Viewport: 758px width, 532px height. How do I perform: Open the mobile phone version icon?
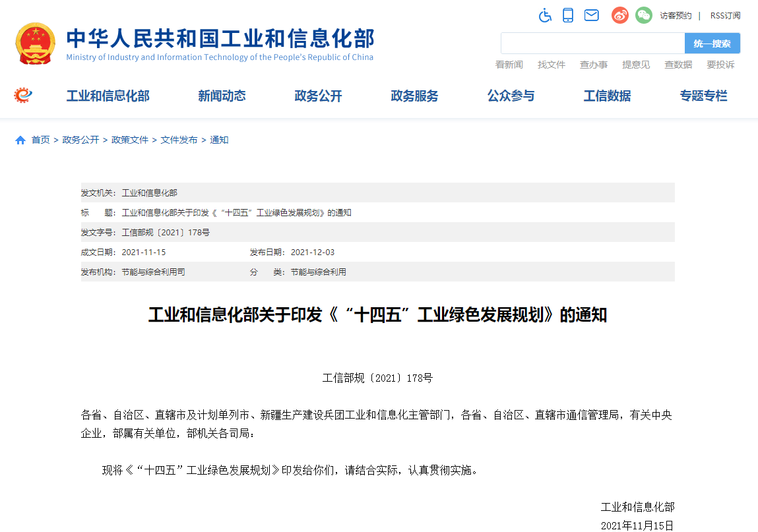[x=567, y=15]
